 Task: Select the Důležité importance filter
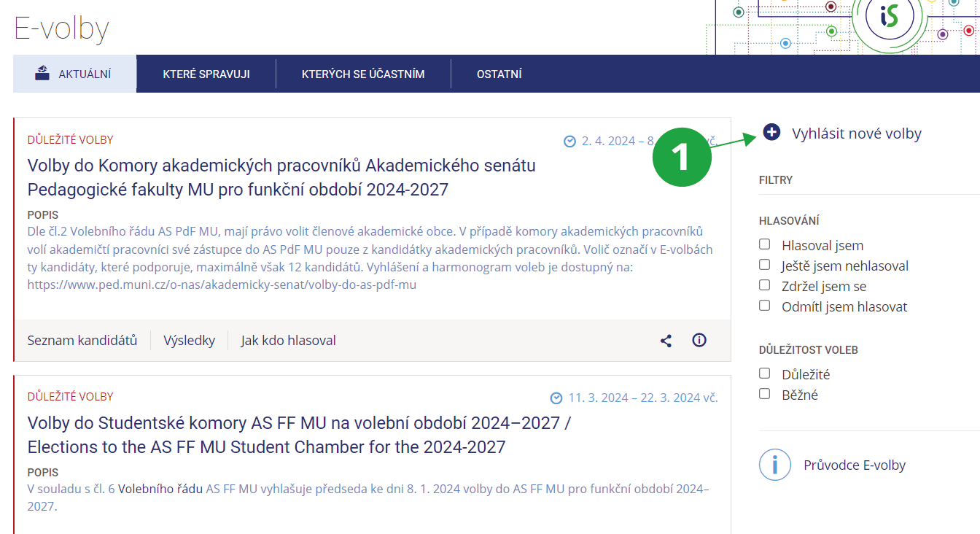pyautogui.click(x=764, y=374)
